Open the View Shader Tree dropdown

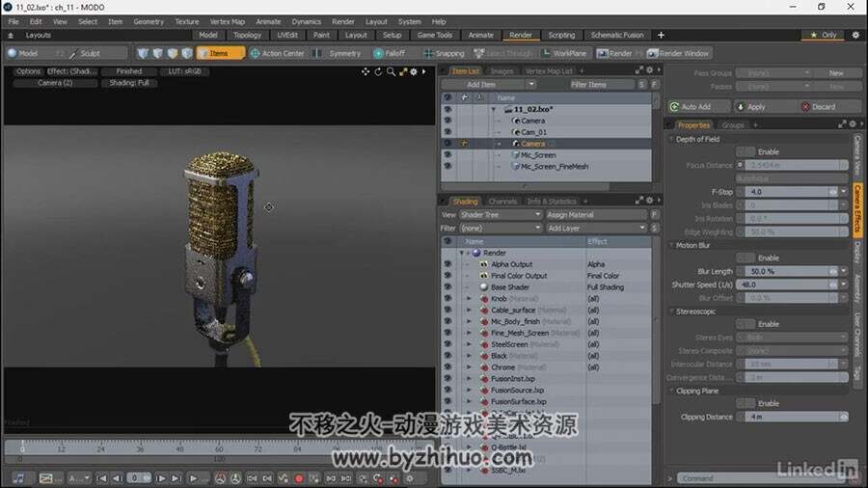(501, 215)
